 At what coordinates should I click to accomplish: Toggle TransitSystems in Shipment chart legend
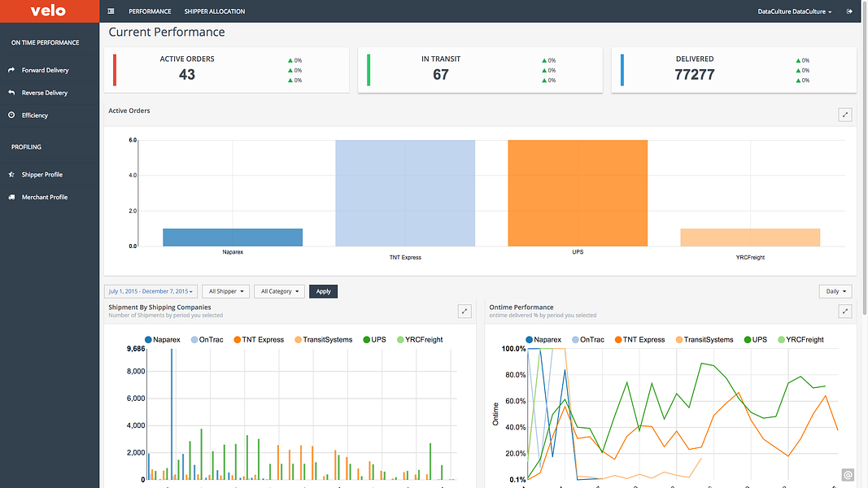coord(324,340)
